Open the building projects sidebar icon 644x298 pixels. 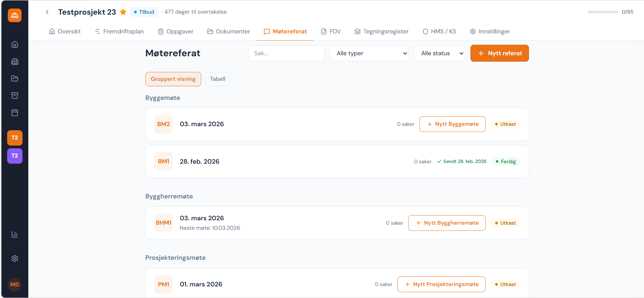click(x=15, y=61)
